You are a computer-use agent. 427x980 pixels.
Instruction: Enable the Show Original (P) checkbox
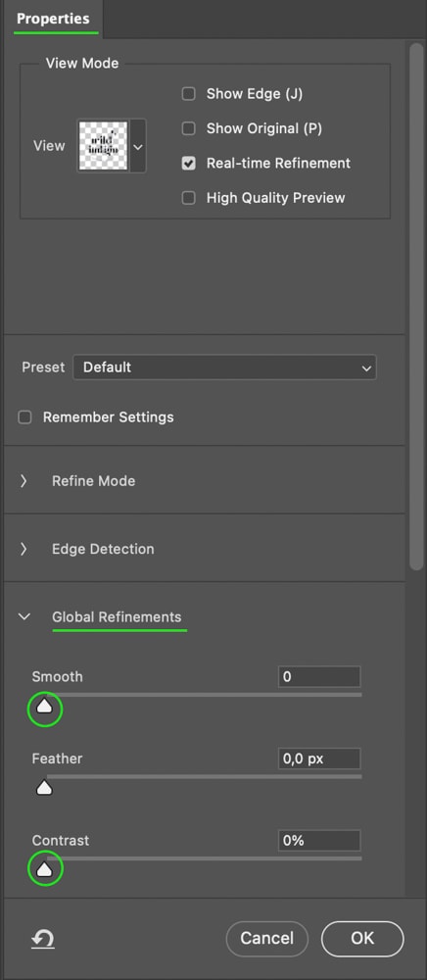click(189, 128)
